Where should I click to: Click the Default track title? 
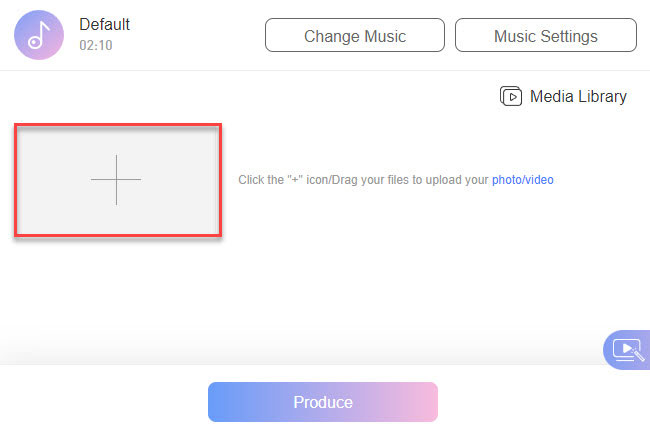[x=104, y=24]
